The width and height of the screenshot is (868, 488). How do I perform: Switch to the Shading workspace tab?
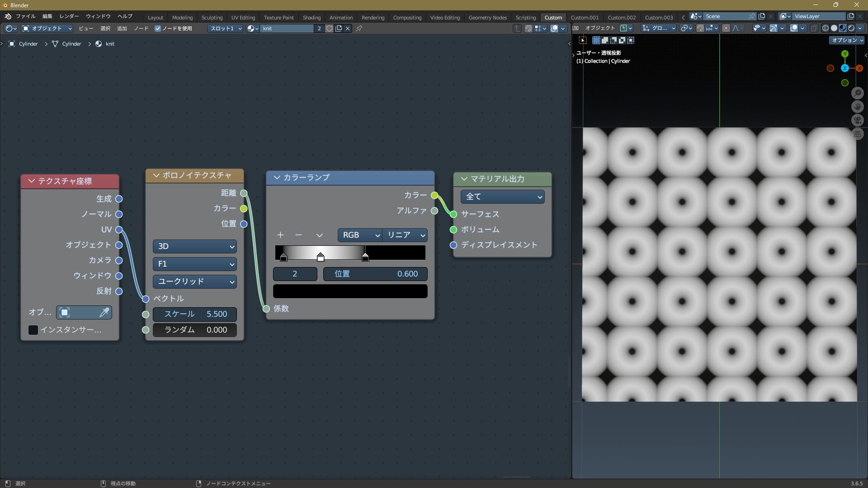click(x=311, y=18)
